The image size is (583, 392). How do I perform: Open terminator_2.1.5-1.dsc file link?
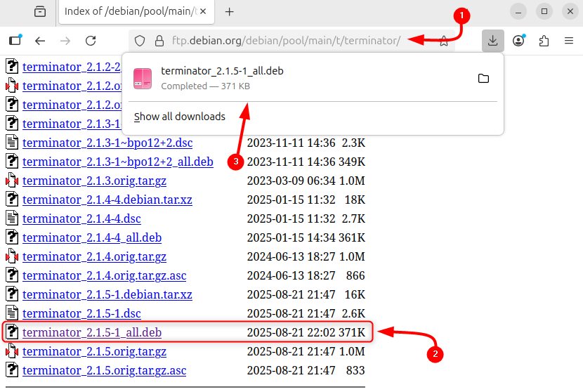click(81, 313)
